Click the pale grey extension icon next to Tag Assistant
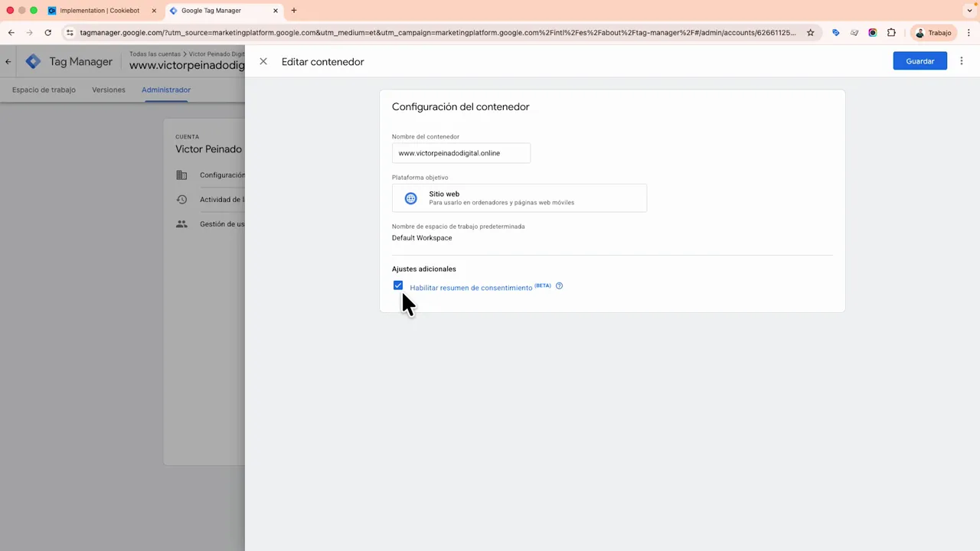 tap(854, 33)
